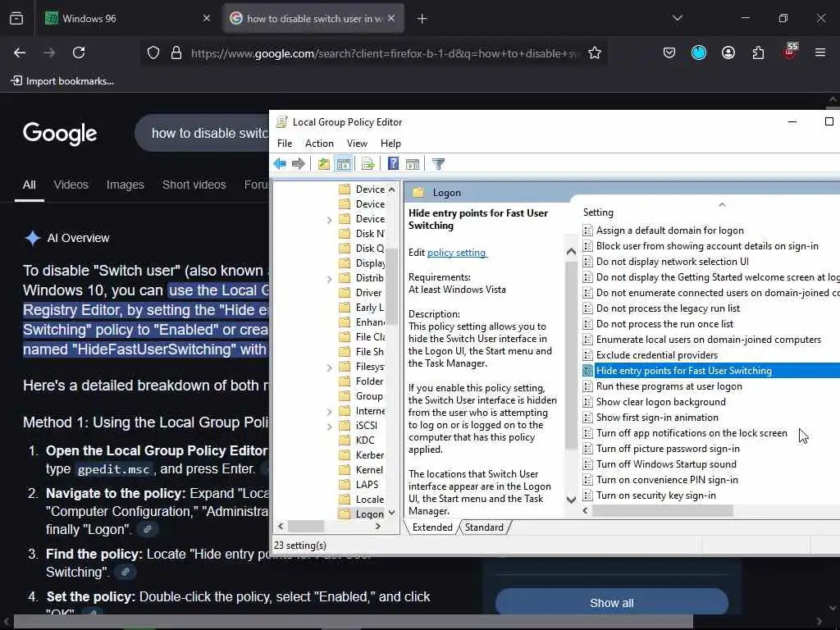Switch to the Extended tab
The image size is (840, 630).
click(x=431, y=527)
